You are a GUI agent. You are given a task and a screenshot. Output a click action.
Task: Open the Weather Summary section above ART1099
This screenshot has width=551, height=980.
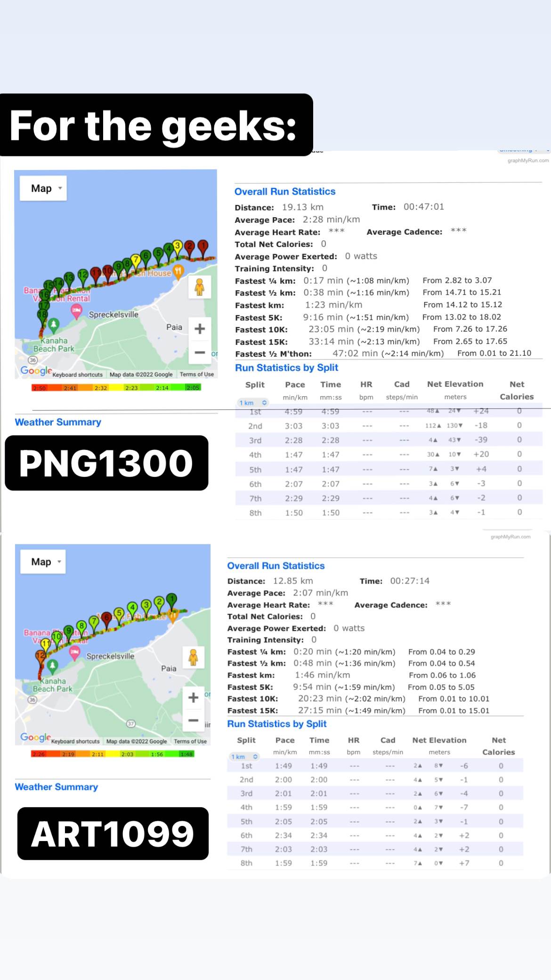coord(57,787)
